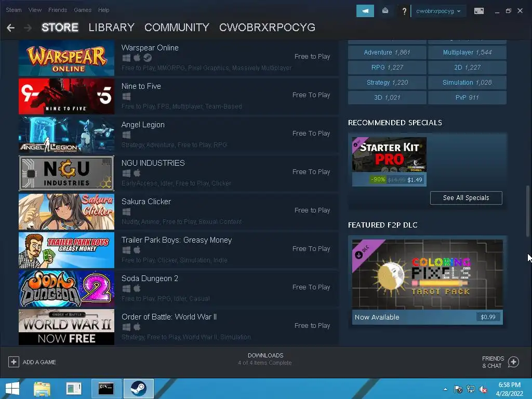532x399 pixels.
Task: Click the NGU INDUSTRIES title text
Action: point(153,163)
